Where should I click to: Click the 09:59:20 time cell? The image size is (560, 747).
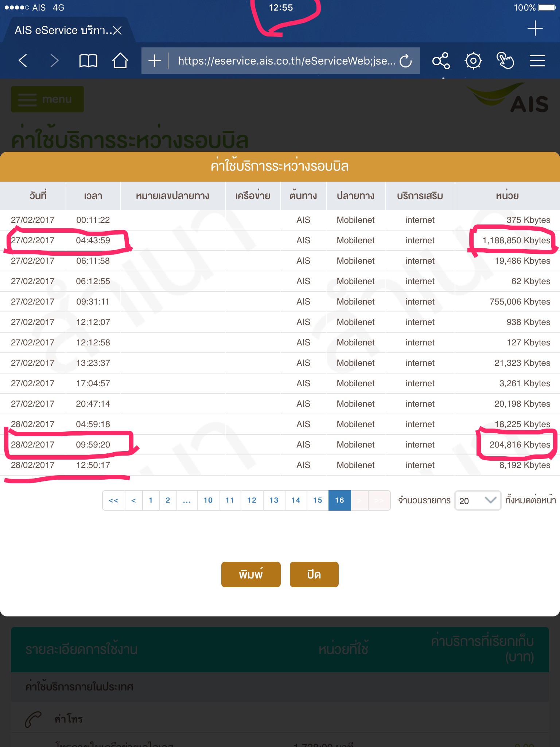(93, 445)
